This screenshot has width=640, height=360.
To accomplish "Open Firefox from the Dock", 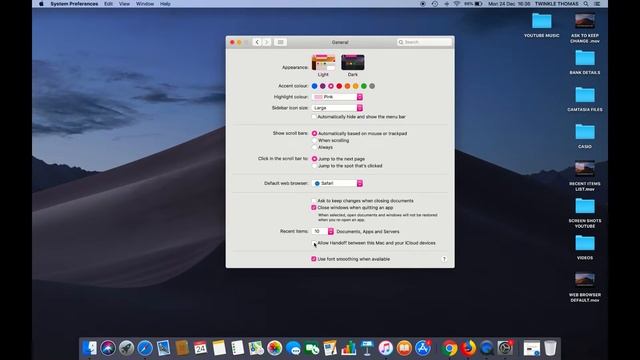I will (468, 348).
